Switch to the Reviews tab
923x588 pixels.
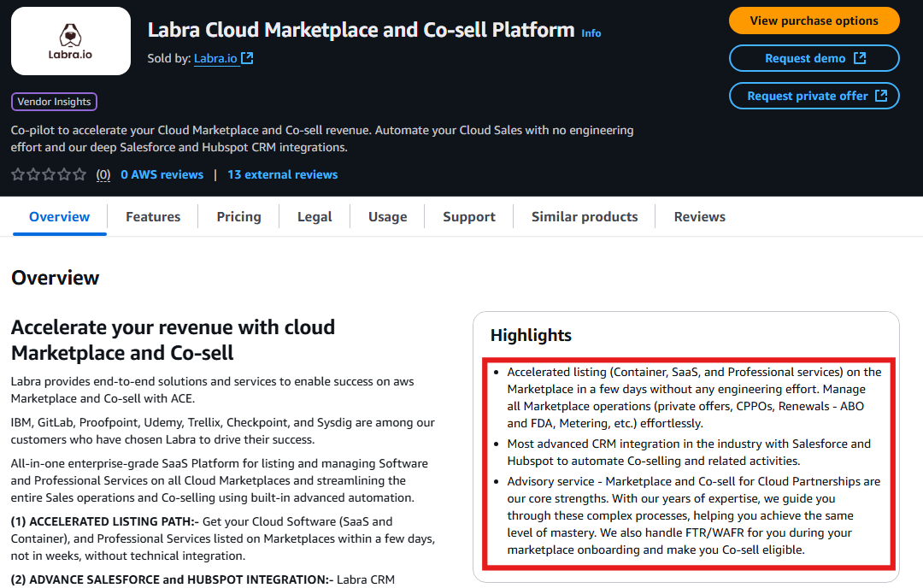tap(699, 216)
